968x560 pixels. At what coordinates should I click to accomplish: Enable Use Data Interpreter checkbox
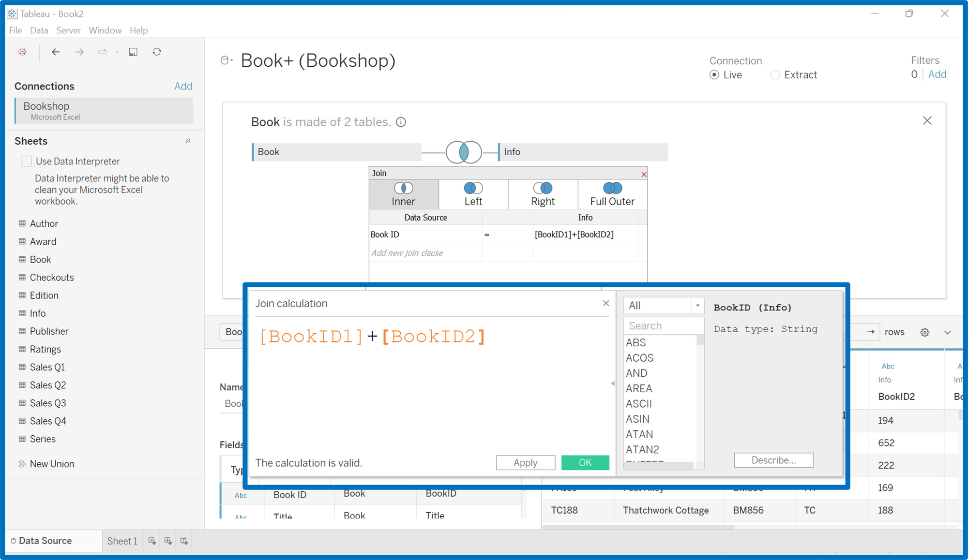click(x=27, y=161)
